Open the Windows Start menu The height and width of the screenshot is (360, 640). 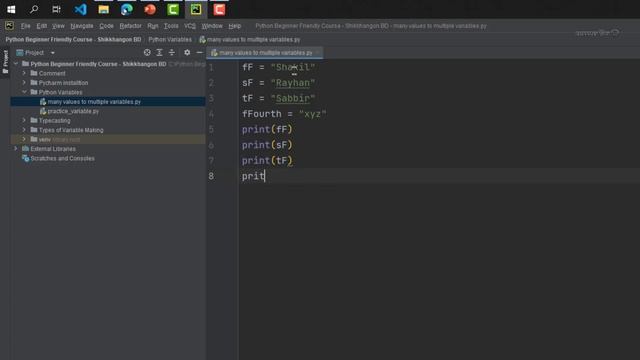pos(11,9)
